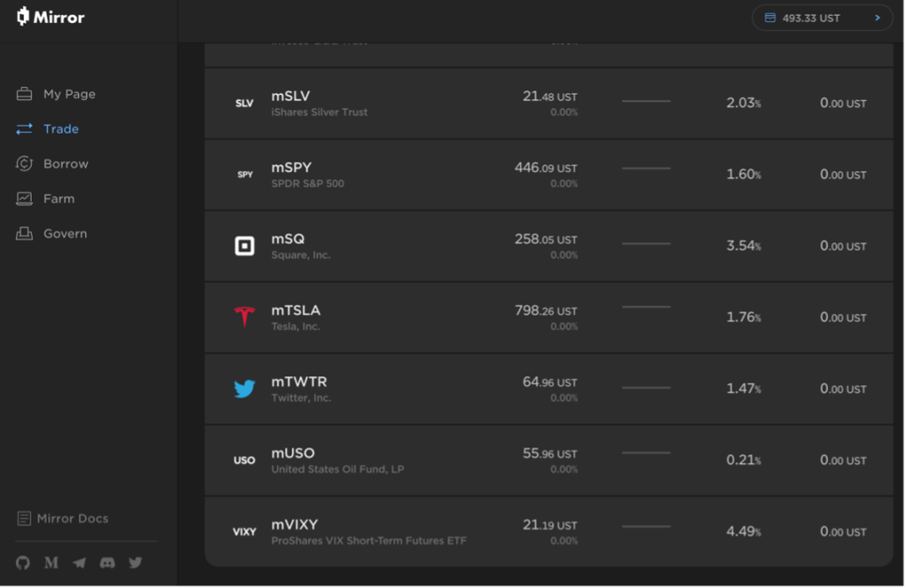Screen dimensions: 907x588
Task: Select the mSLV iShares Silver Trust row
Action: click(x=549, y=104)
